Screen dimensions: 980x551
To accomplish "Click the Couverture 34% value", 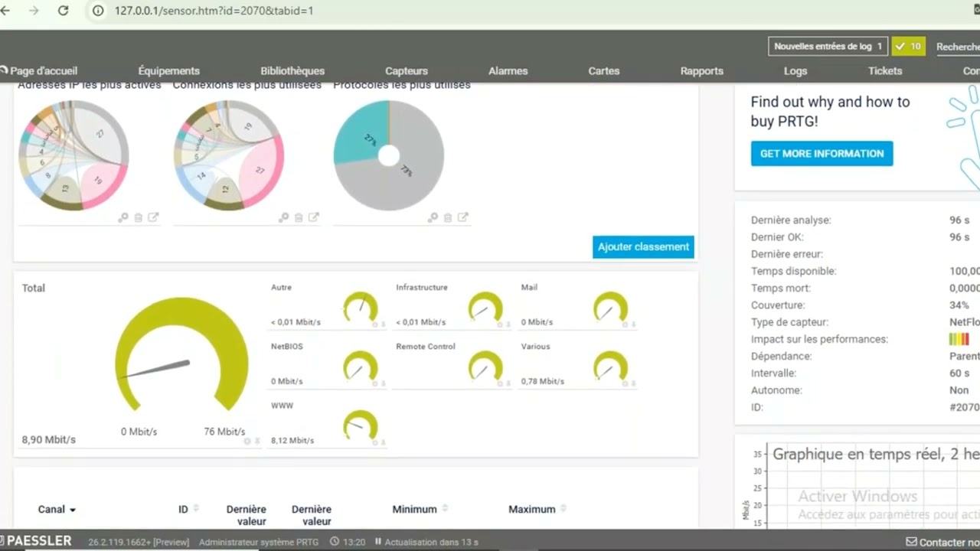I will click(x=959, y=305).
